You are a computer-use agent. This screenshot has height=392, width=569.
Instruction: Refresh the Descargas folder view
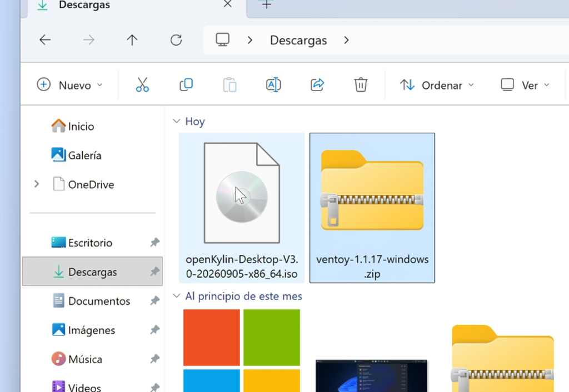tap(176, 40)
